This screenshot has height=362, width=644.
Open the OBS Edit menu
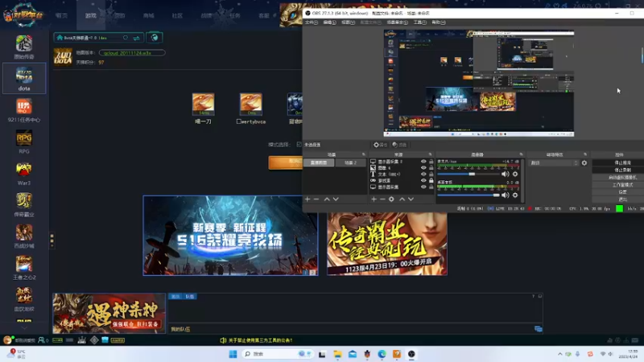pyautogui.click(x=329, y=23)
